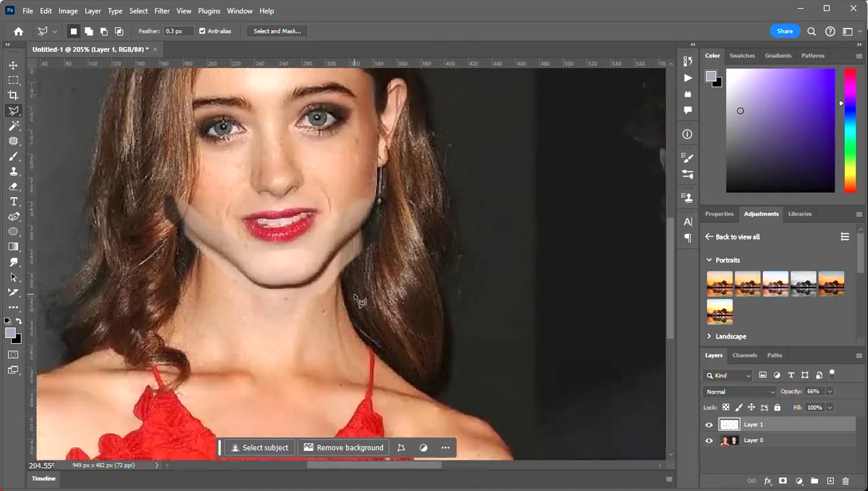
Task: Click the rainbow hue slider strip
Action: (x=850, y=130)
